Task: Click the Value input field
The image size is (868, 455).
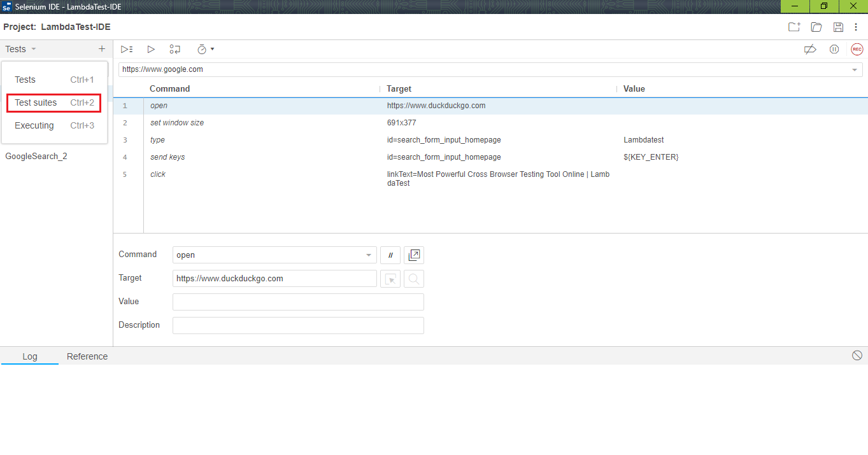Action: [x=298, y=302]
